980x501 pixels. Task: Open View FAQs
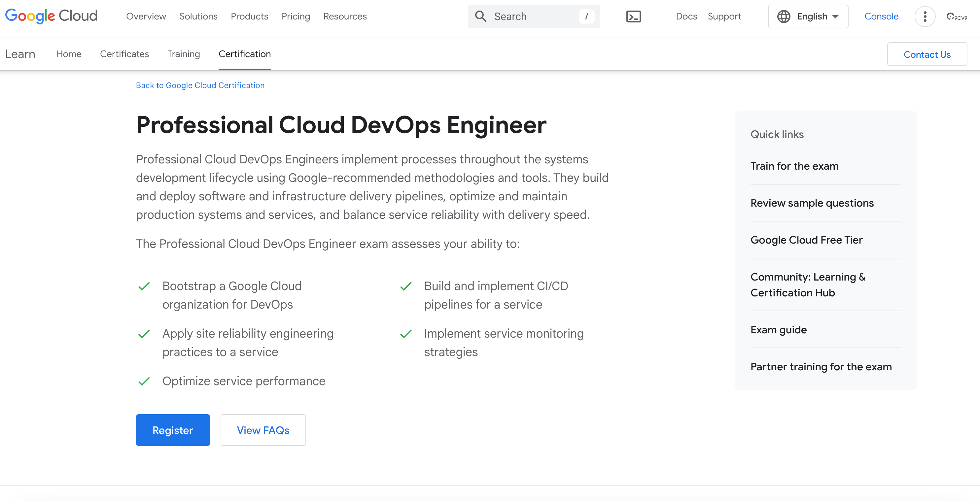[263, 430]
